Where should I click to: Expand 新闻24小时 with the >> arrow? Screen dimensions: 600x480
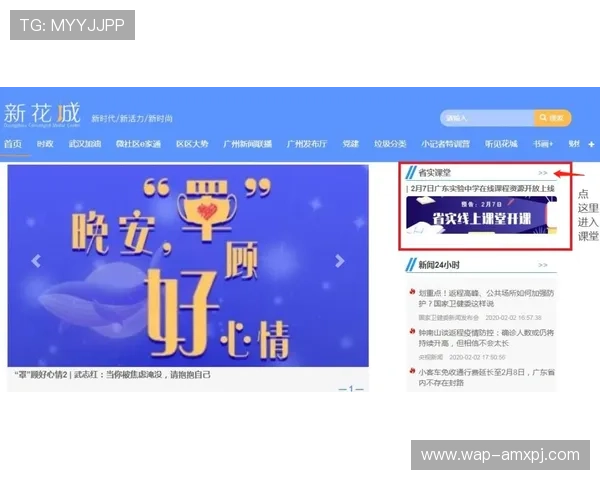point(543,265)
